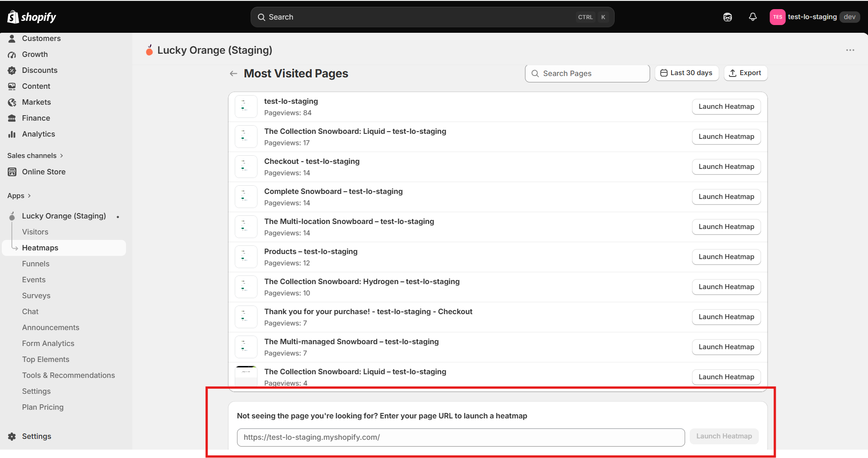Click the Export button
This screenshot has height=458, width=868.
click(x=746, y=73)
